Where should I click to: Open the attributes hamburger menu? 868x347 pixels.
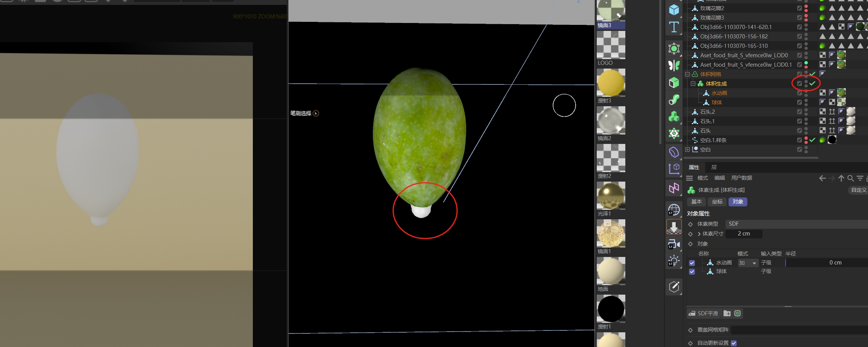[x=690, y=178]
